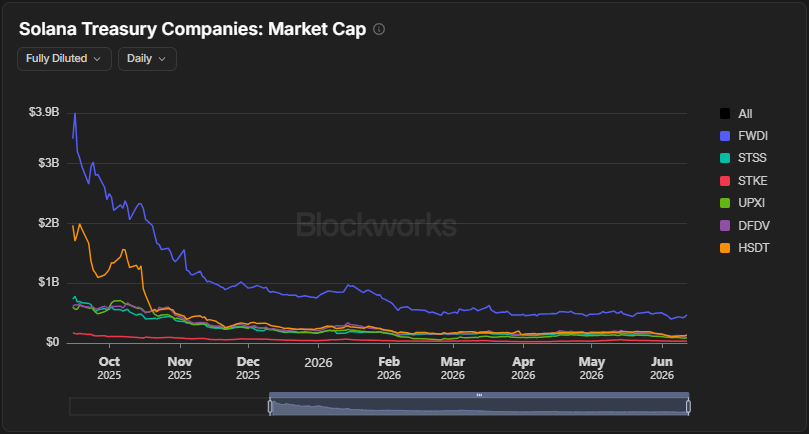Click the left handle of the range slider
Screen dimensions: 809x434
(x=270, y=407)
